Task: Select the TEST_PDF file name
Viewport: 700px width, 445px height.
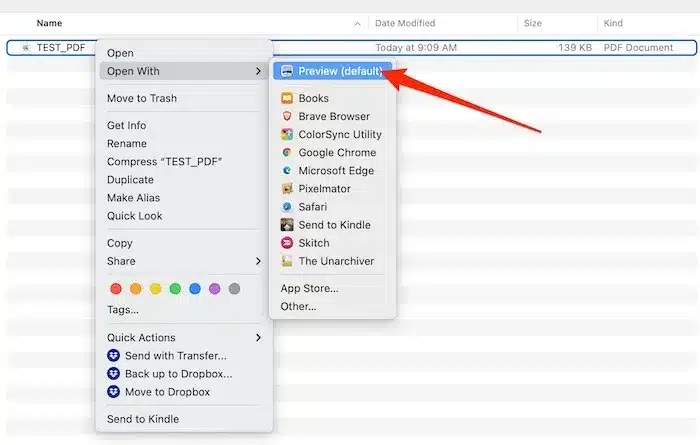Action: click(61, 48)
